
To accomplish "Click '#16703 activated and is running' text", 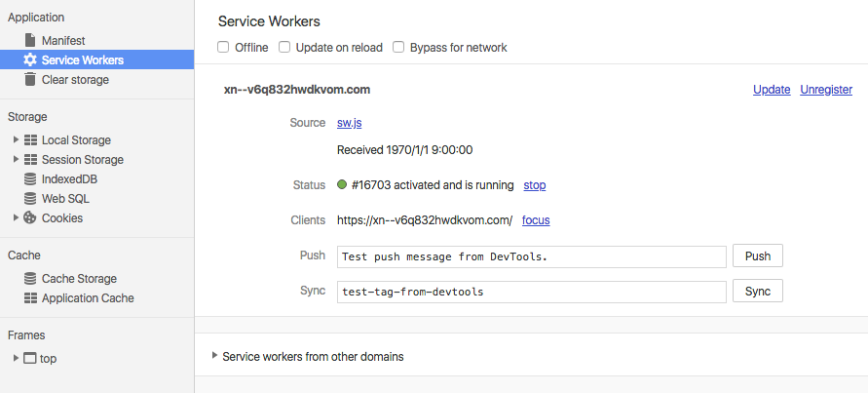I will 433,185.
